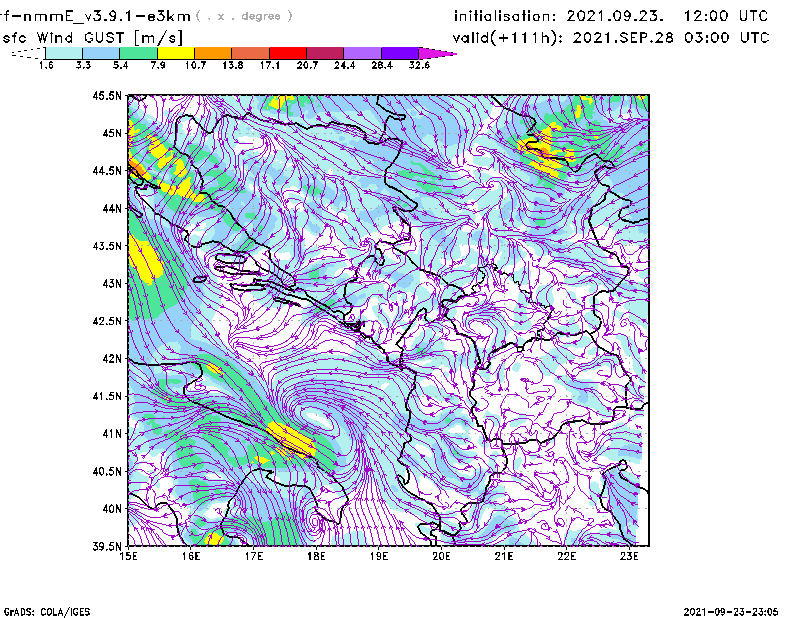This screenshot has width=800, height=618.
Task: Click the 'GrADS: COLA/IGES' credit text
Action: coord(47,612)
